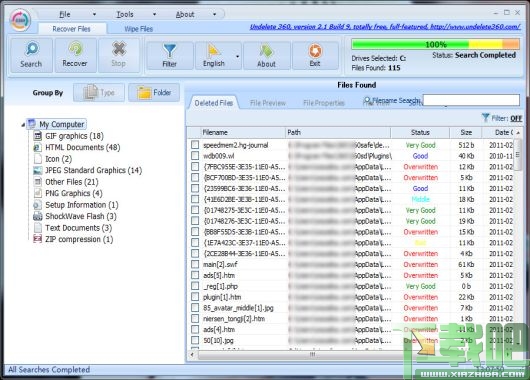Start a scan with the Search button
The image size is (530, 380).
tap(31, 55)
